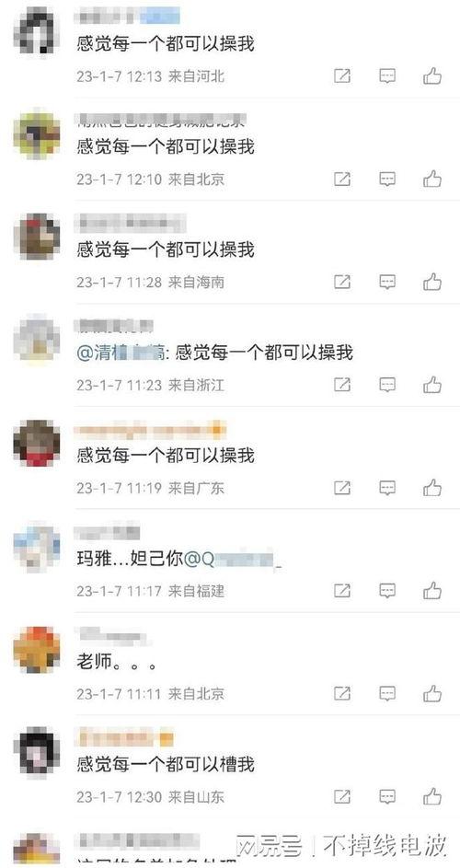
Task: Repost the 11:19 comment from 广东
Action: [342, 488]
